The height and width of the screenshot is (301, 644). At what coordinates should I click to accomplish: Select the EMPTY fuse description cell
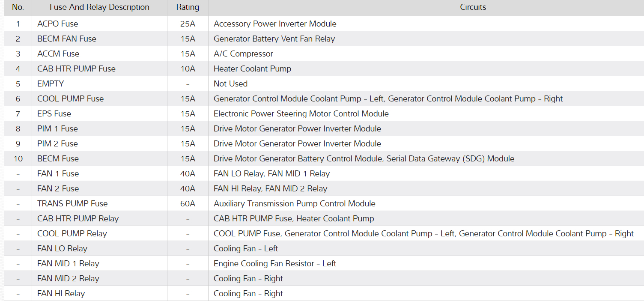(x=51, y=83)
